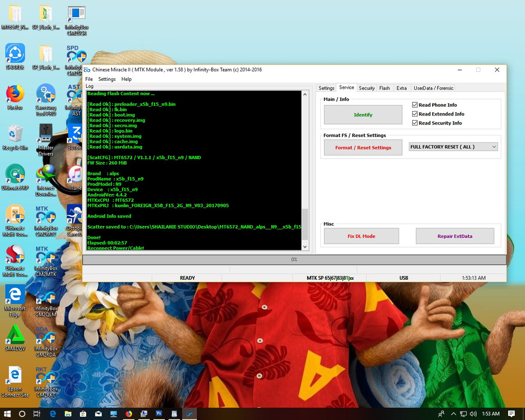Toggle Read Extended Info checkbox

click(415, 114)
